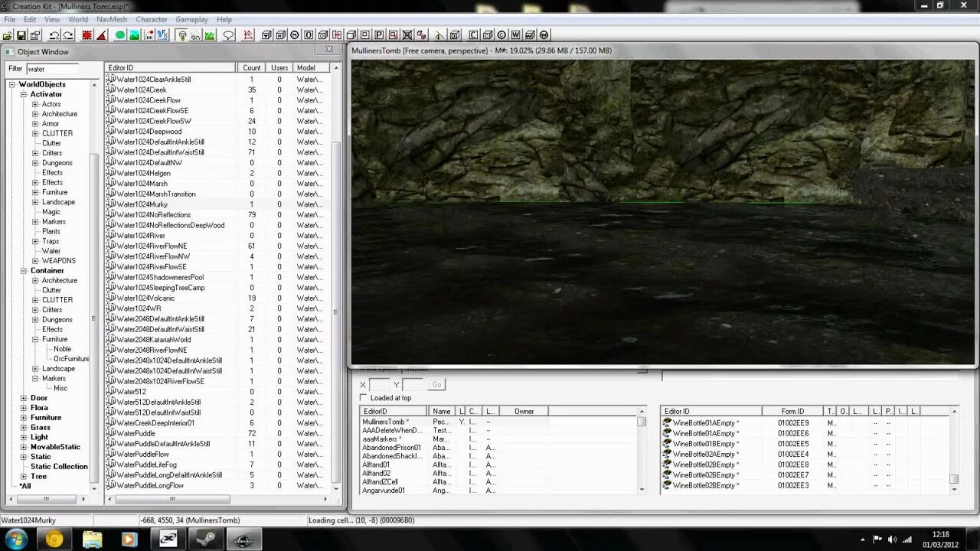Toggle the sky toolbar icon
This screenshot has height=551, width=980.
(196, 35)
